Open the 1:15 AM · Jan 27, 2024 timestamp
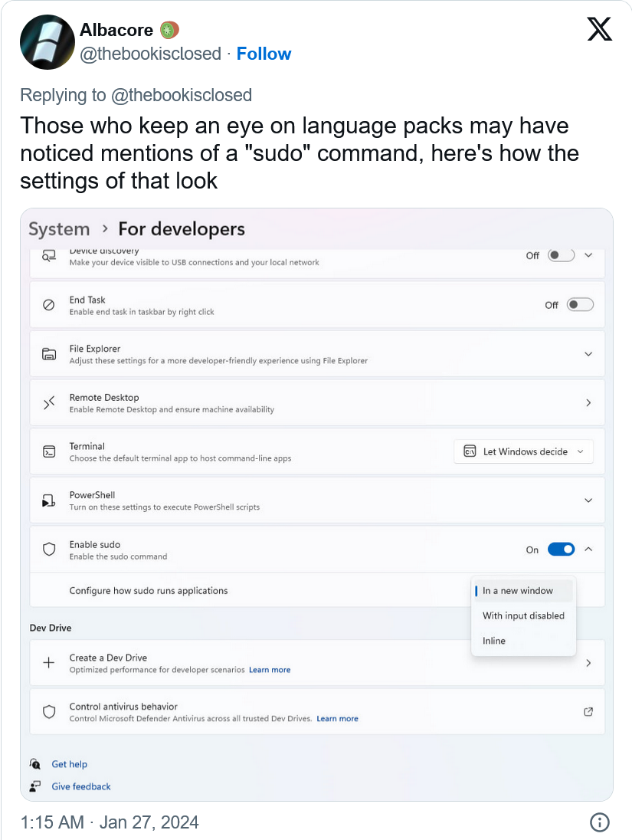Image resolution: width=632 pixels, height=840 pixels. pos(110,822)
